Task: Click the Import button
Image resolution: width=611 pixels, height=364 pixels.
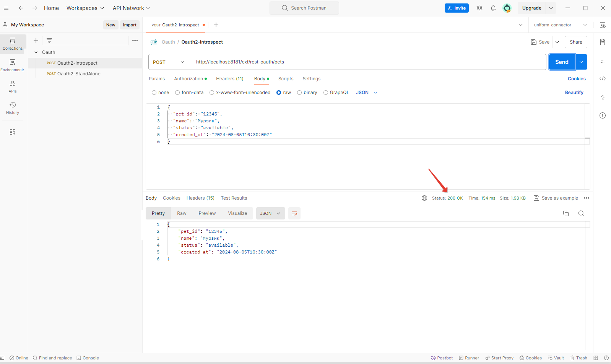Action: point(130,25)
